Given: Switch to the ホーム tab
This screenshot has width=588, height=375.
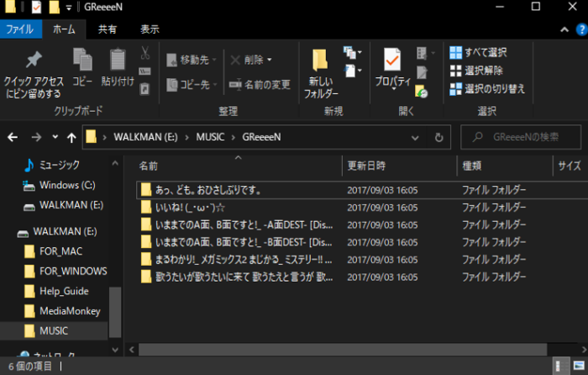Looking at the screenshot, I should pos(64,29).
